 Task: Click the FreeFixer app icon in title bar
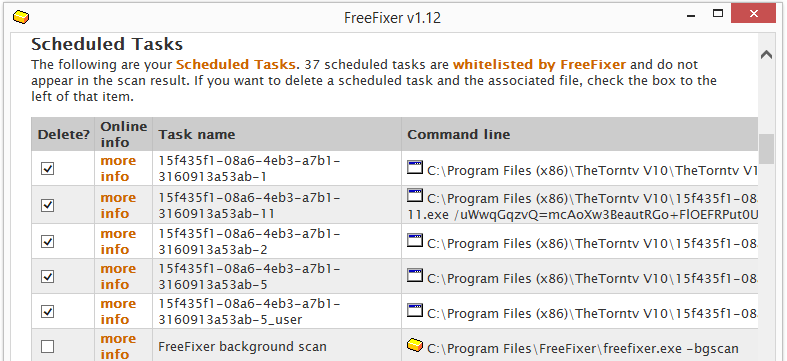coord(21,18)
